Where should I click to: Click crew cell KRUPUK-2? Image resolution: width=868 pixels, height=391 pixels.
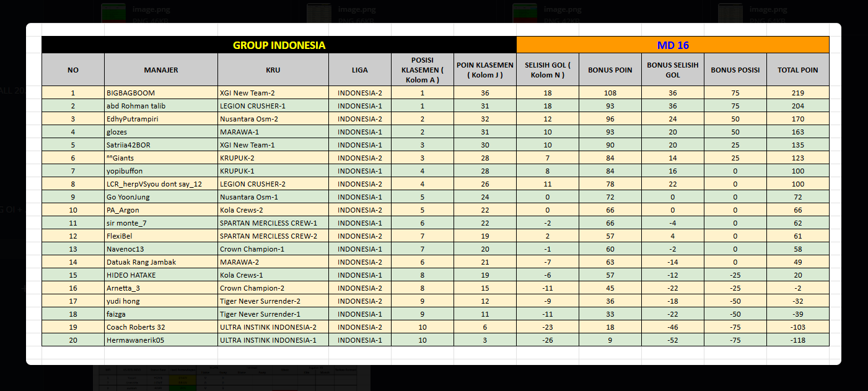tap(273, 158)
